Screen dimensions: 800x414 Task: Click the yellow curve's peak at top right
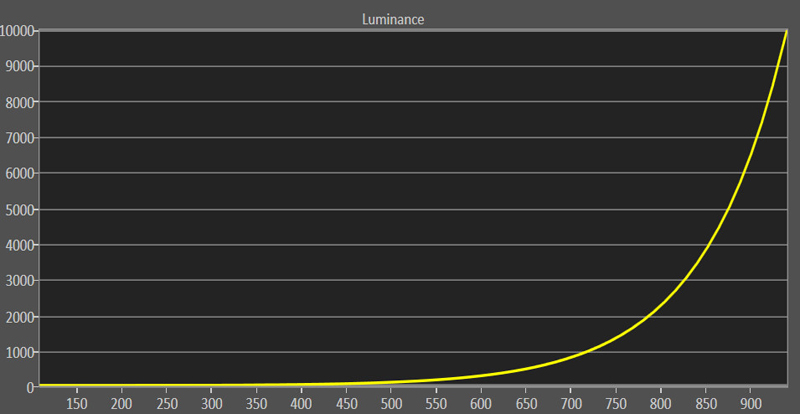(x=787, y=32)
